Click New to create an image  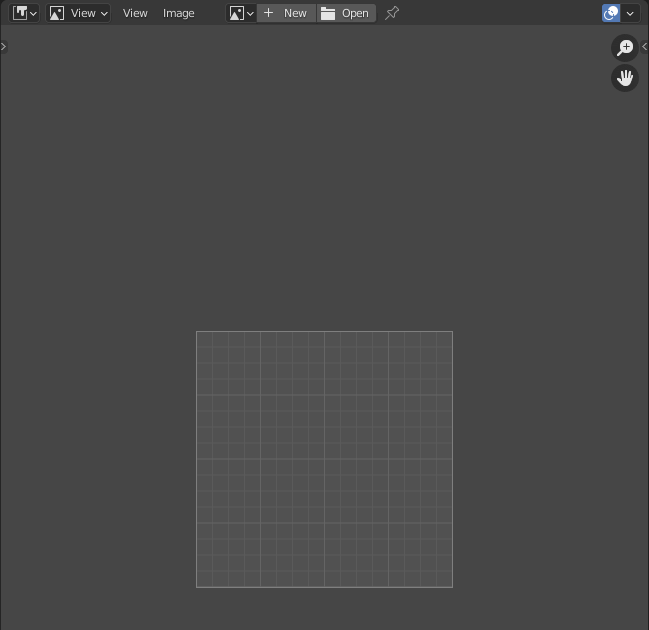tap(286, 13)
